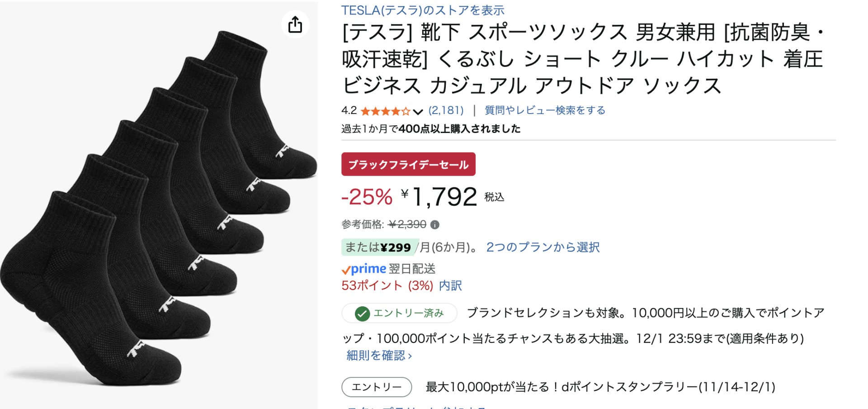Screen dimensions: 868x409
Task: Click the info icon beside reference price
Action: 435,224
